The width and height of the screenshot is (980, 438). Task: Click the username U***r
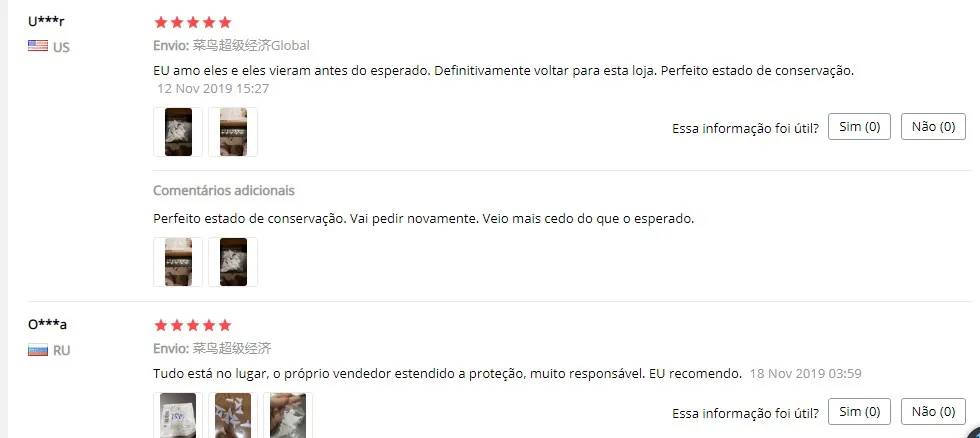[x=46, y=21]
